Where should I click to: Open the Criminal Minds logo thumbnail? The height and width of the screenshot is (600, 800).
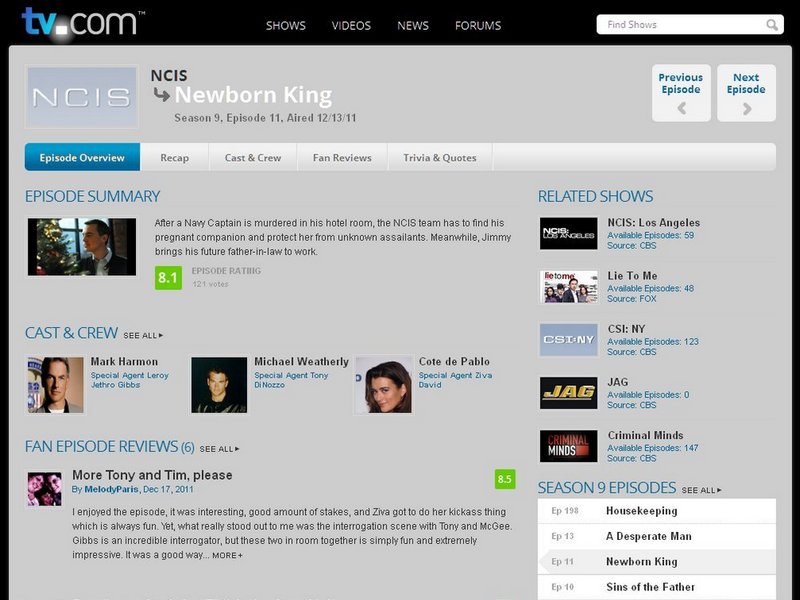coord(568,446)
